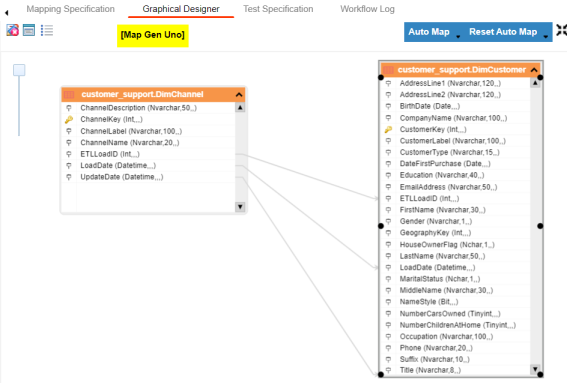Click the DimCustomer table grid icon
The height and width of the screenshot is (383, 567).
point(388,70)
